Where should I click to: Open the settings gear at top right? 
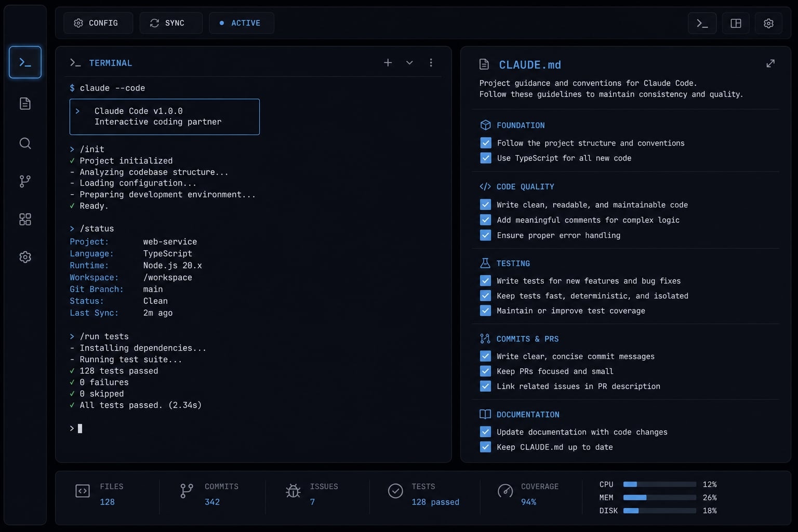tap(768, 23)
